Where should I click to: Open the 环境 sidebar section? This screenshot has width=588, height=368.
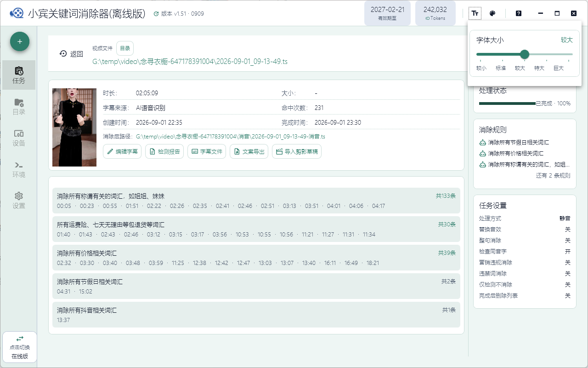pyautogui.click(x=19, y=169)
